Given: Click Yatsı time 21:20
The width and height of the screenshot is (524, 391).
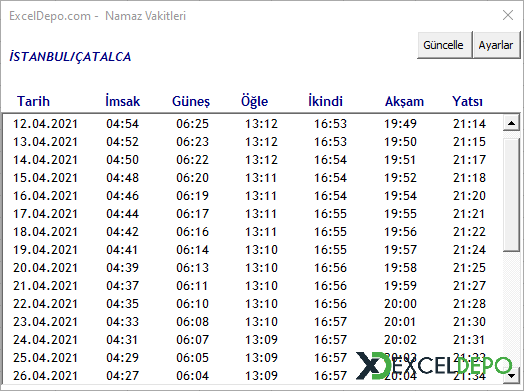Looking at the screenshot, I should point(470,196).
